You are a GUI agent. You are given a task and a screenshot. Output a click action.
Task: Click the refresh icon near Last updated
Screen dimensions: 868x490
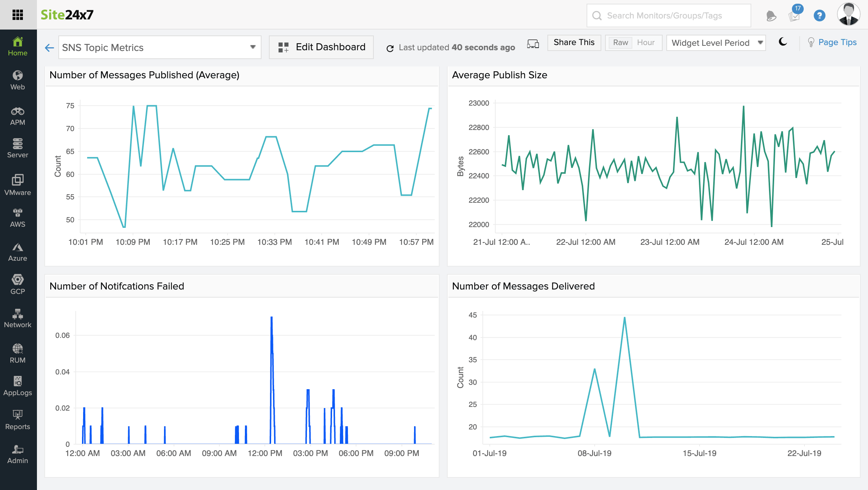[x=390, y=48]
